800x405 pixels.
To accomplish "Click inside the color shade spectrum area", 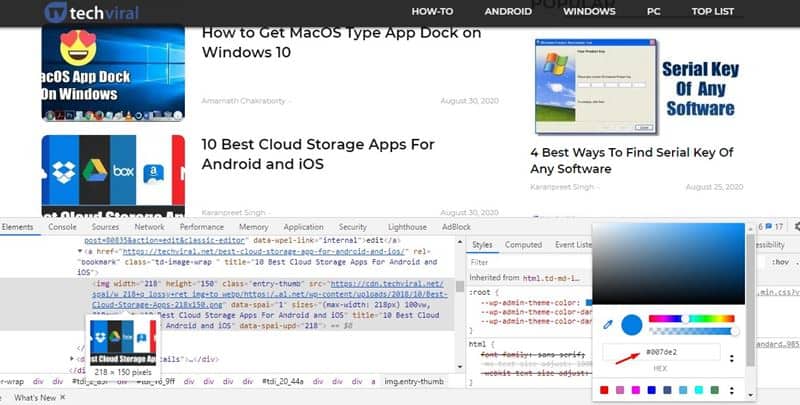I will [x=668, y=264].
